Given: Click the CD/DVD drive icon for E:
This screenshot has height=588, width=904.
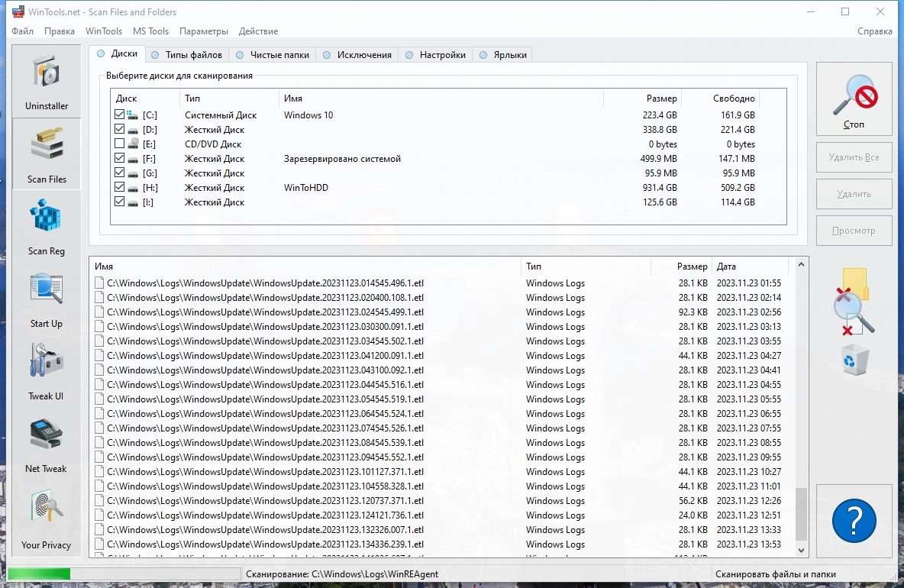Looking at the screenshot, I should coord(133,144).
